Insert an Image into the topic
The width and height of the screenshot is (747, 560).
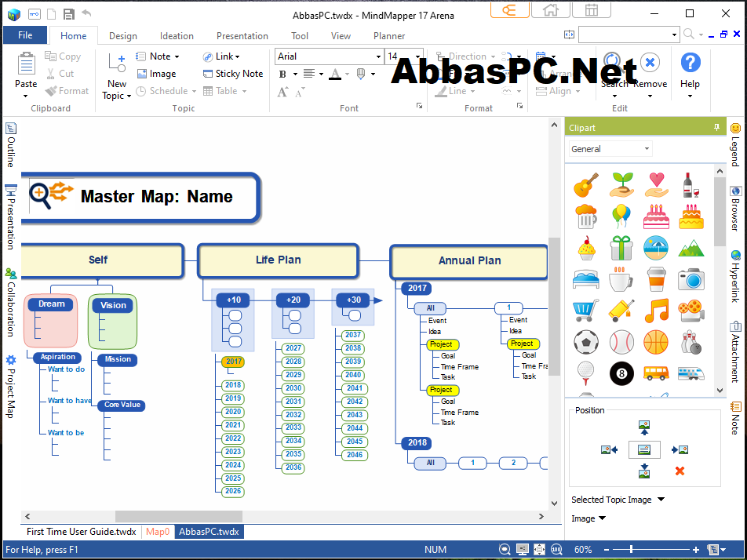(157, 74)
